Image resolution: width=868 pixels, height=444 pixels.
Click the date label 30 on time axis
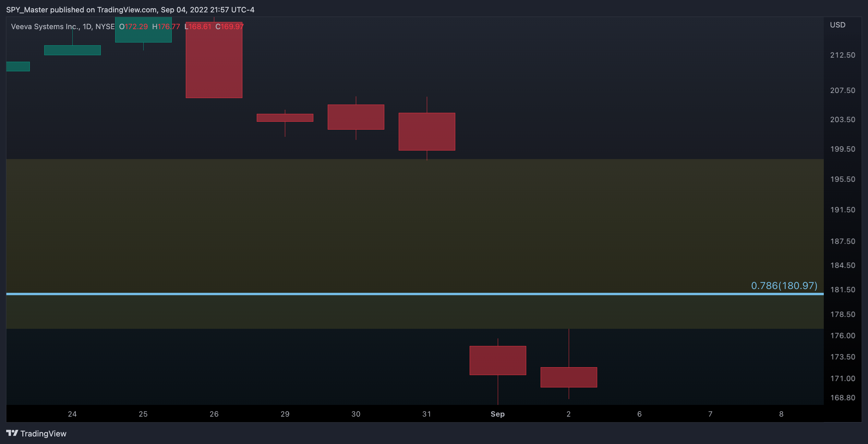[x=356, y=414]
